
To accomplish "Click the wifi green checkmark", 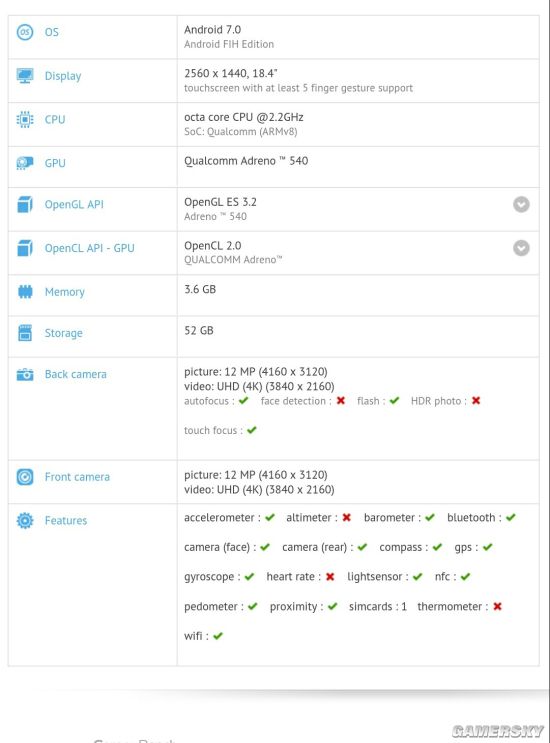I will (218, 636).
